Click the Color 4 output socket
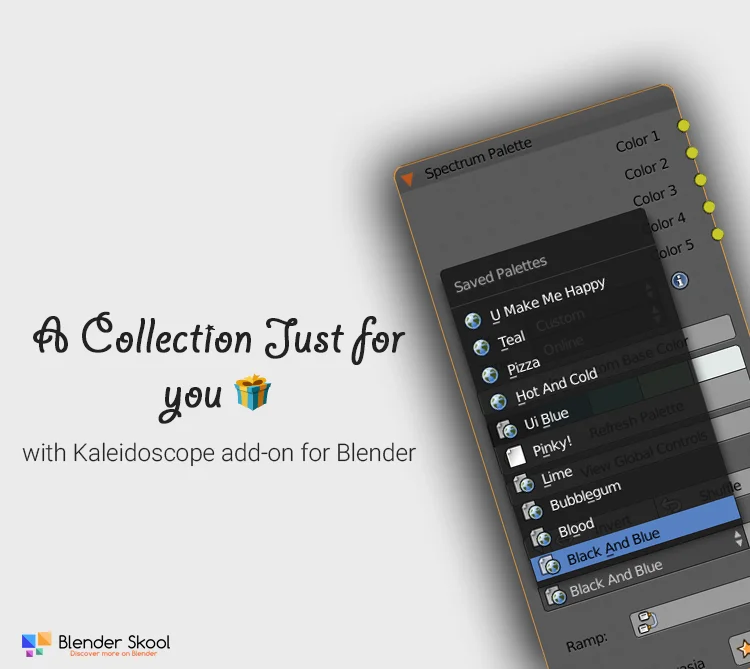Viewport: 750px width, 669px height. pos(709,207)
